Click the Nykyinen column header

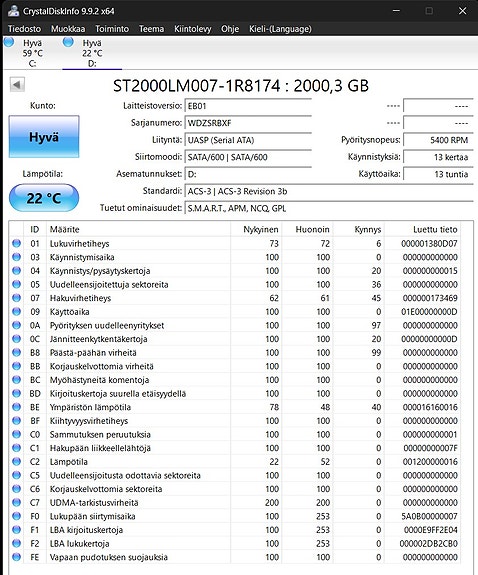pyautogui.click(x=256, y=229)
